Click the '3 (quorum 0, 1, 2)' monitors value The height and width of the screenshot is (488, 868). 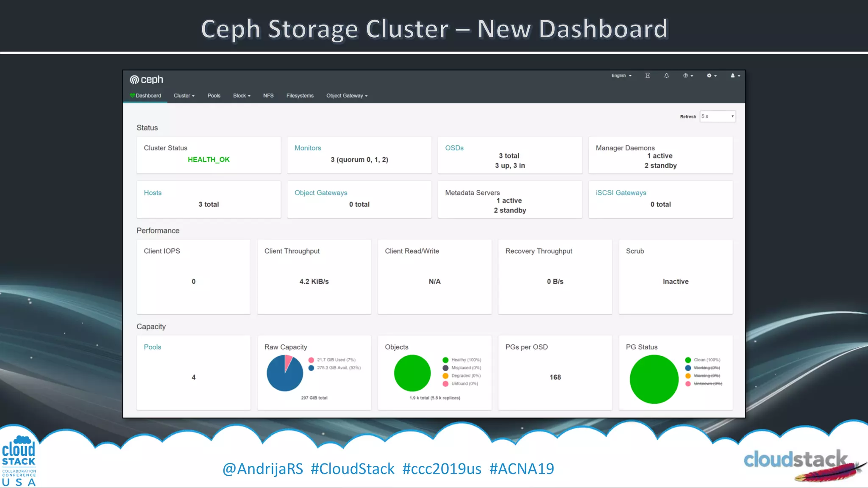coord(359,160)
